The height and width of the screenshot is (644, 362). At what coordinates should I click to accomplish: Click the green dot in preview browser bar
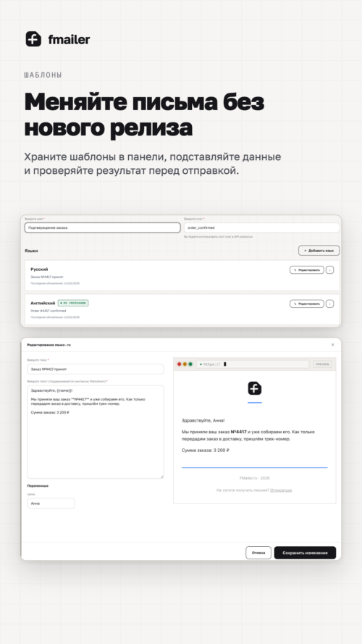point(190,364)
